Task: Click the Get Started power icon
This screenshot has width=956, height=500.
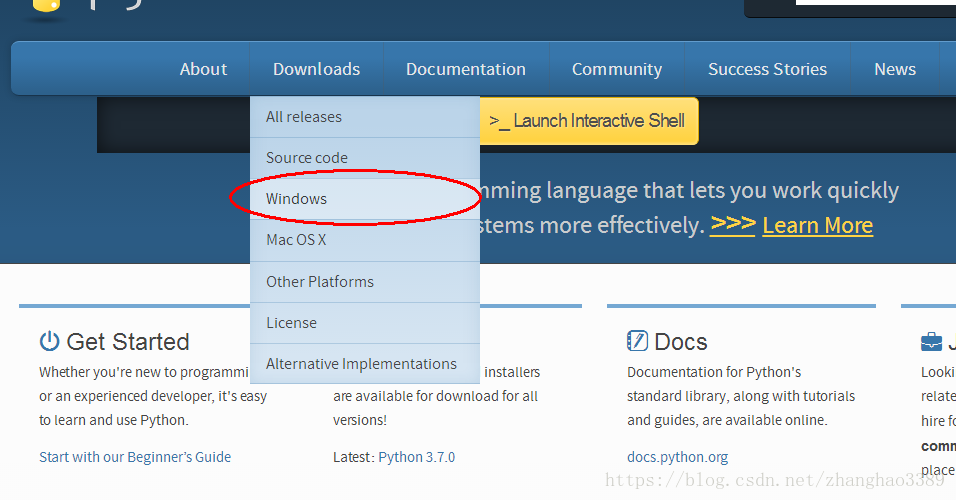Action: point(49,341)
